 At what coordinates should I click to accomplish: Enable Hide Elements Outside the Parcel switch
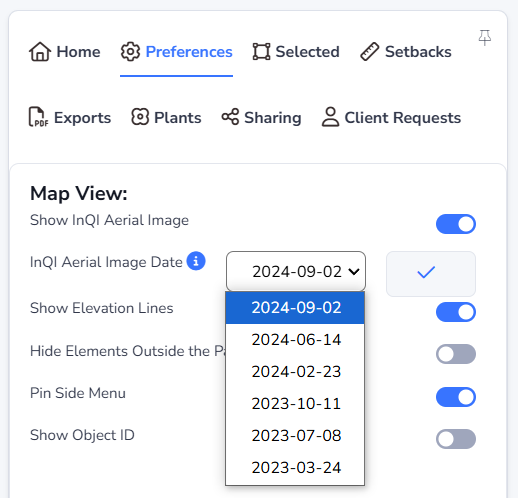tap(456, 354)
